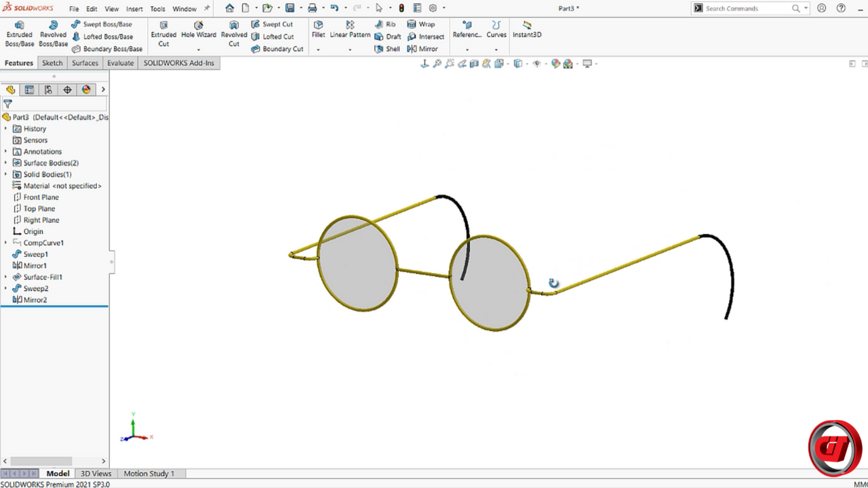
Task: Switch to the Surfaces tab
Action: [85, 63]
